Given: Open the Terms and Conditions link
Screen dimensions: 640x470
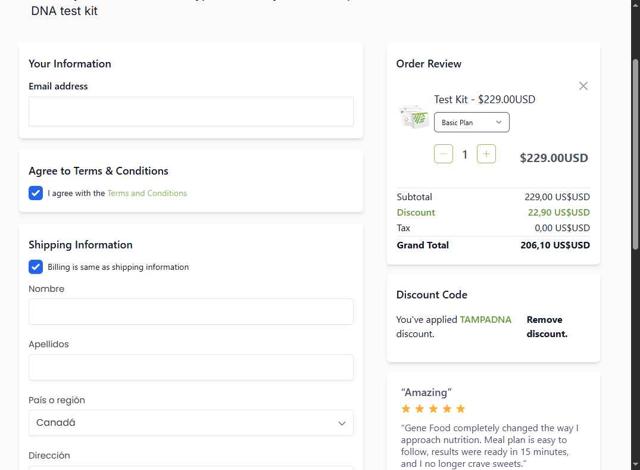Looking at the screenshot, I should [x=147, y=193].
